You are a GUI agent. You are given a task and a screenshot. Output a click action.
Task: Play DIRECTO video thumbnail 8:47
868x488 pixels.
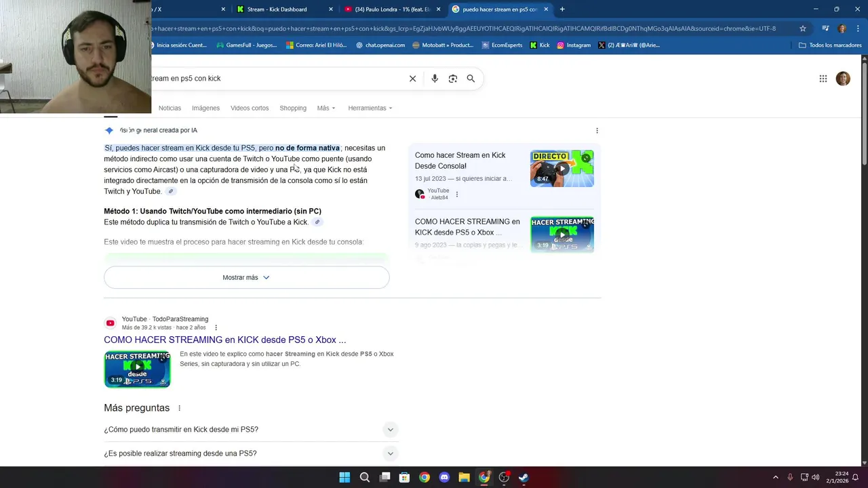561,168
